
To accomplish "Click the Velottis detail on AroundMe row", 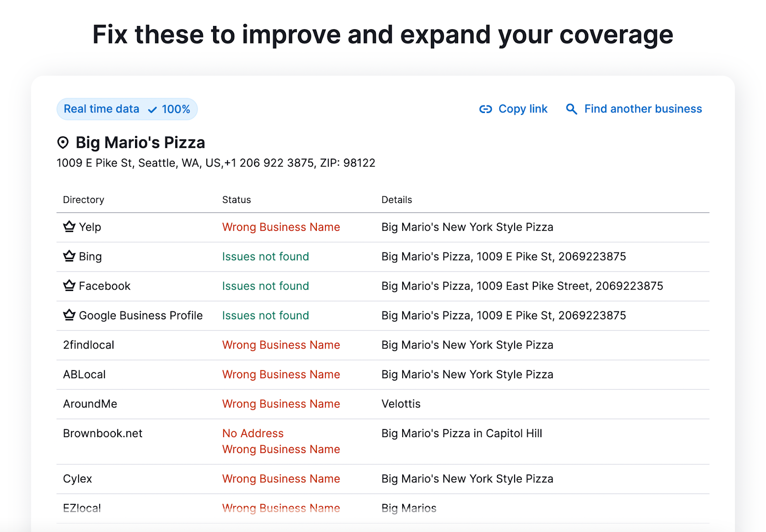I will click(x=401, y=404).
